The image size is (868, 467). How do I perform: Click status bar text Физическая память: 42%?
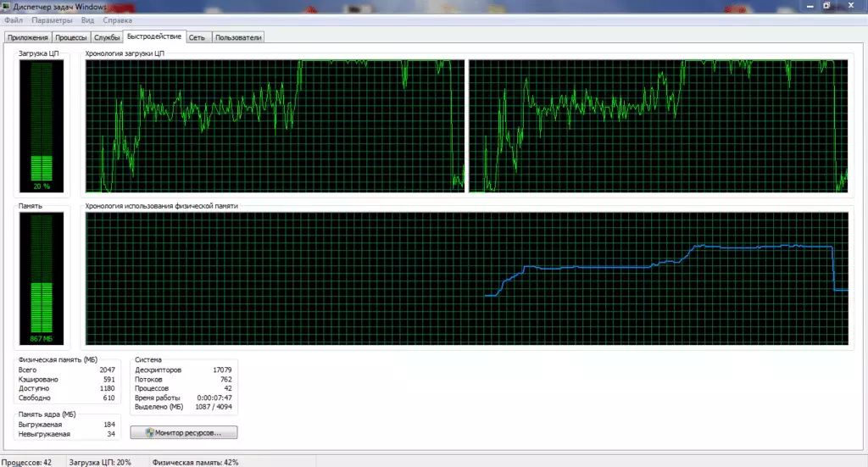click(x=196, y=463)
